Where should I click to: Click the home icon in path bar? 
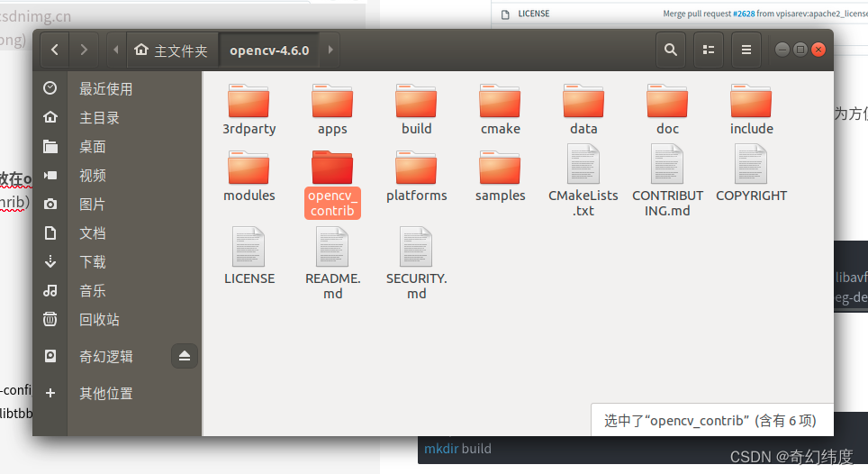click(x=141, y=50)
